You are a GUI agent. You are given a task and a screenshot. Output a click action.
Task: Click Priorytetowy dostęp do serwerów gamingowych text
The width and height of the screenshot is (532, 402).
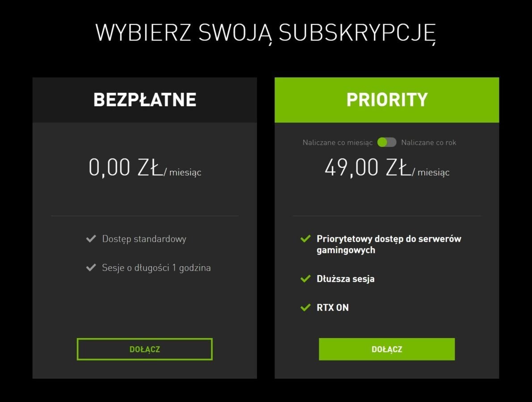pyautogui.click(x=389, y=244)
